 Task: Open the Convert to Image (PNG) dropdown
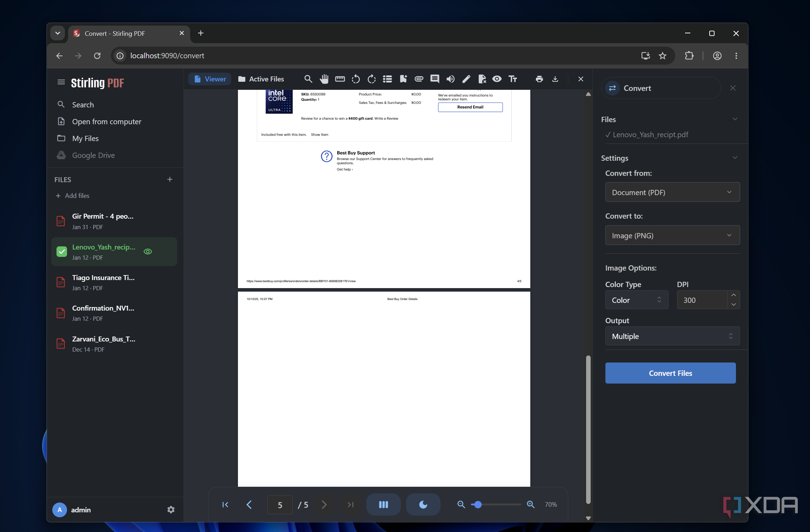(x=672, y=235)
